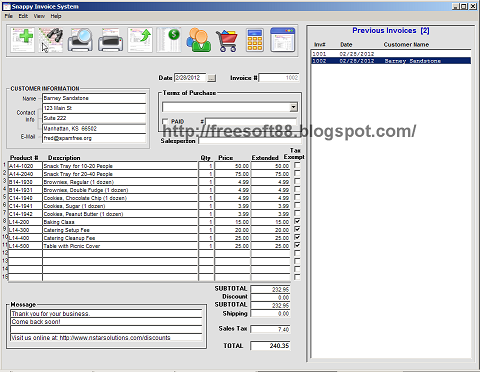Open the binoculars search invoice icon
Image resolution: width=480 pixels, height=372 pixels.
click(x=51, y=40)
